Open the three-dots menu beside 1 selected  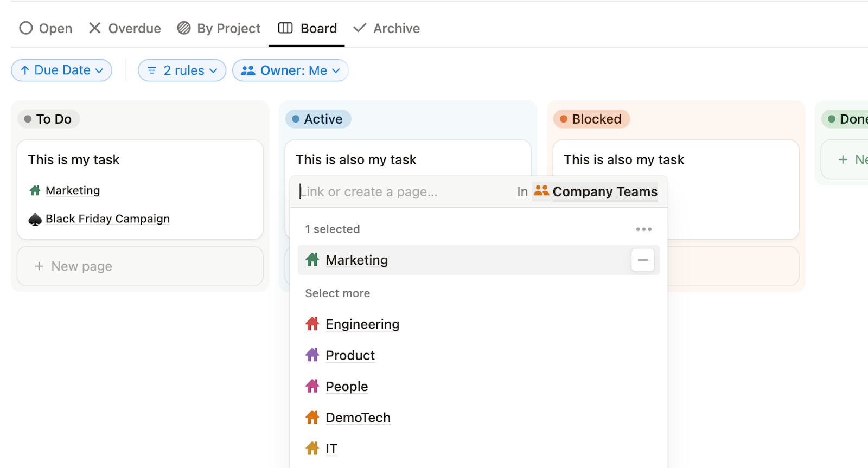pos(643,229)
